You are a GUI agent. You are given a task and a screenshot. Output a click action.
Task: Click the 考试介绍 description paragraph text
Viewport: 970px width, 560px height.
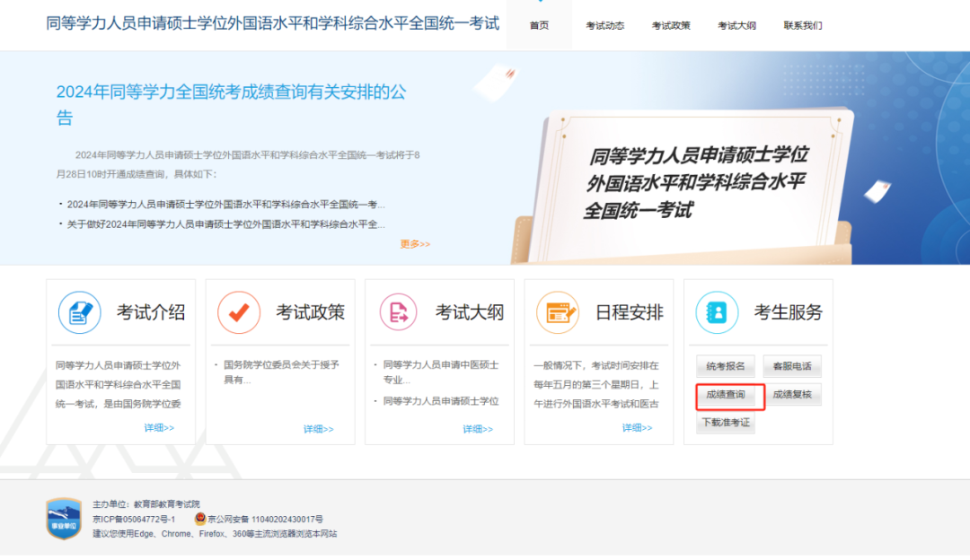119,384
